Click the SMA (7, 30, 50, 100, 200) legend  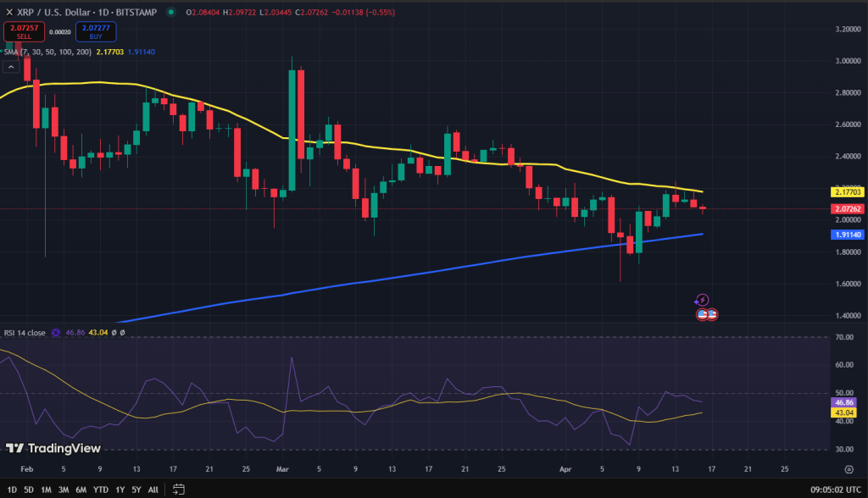tap(47, 52)
